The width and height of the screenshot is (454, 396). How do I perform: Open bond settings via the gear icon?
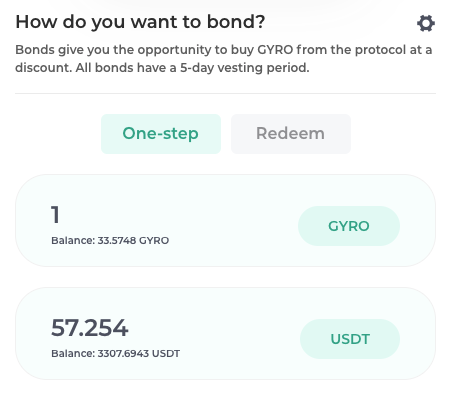pyautogui.click(x=426, y=23)
